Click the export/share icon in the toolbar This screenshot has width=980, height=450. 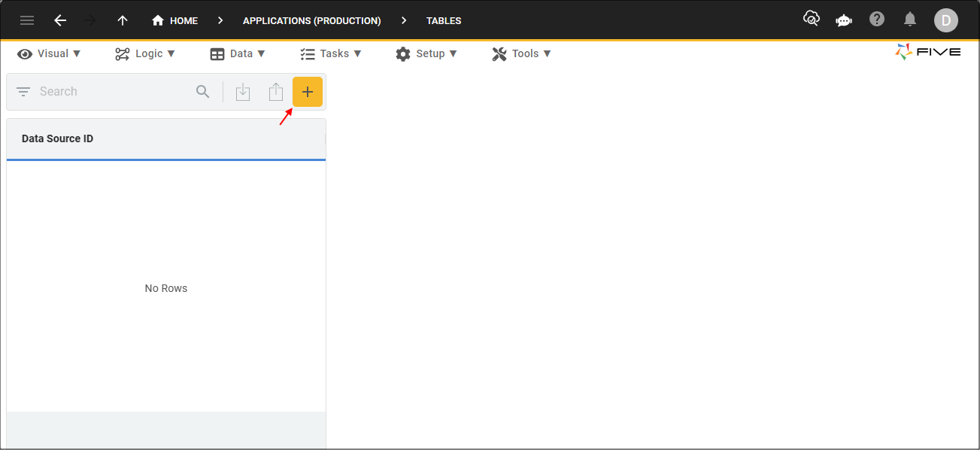(x=275, y=91)
